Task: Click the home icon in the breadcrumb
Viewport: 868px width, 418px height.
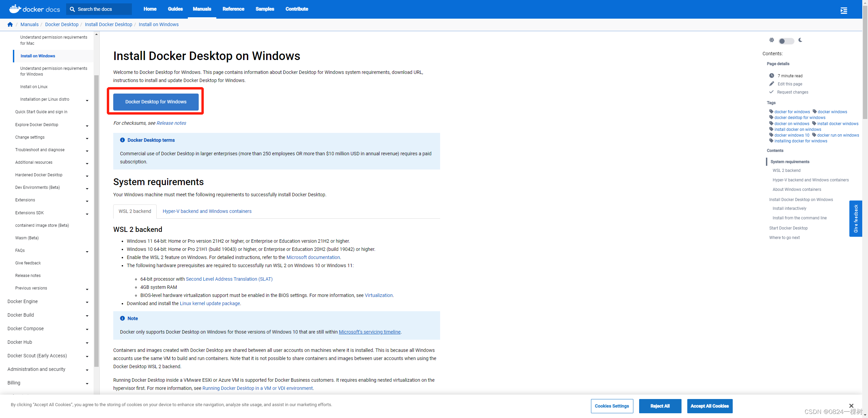Action: click(x=10, y=24)
